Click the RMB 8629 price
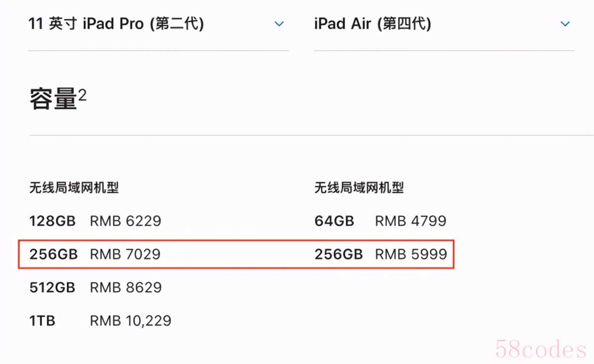 coord(125,287)
